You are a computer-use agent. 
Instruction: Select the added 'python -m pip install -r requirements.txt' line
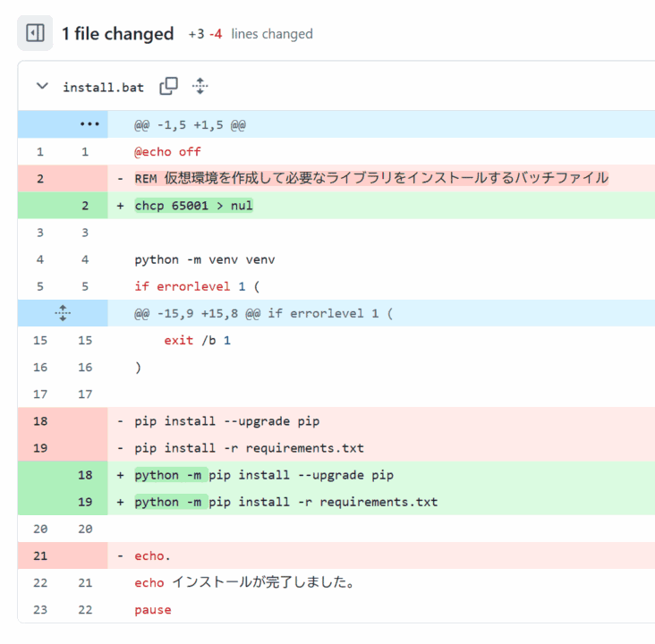[286, 502]
